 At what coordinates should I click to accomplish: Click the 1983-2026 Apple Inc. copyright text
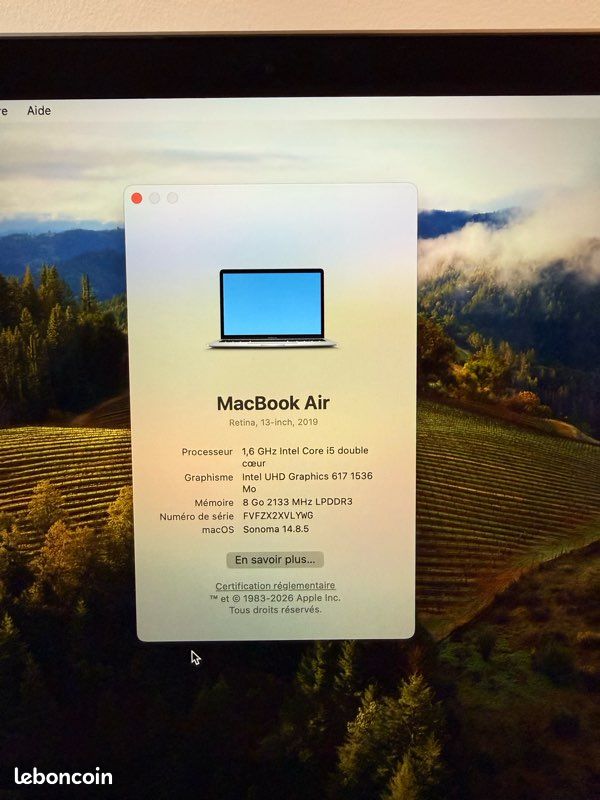point(275,598)
